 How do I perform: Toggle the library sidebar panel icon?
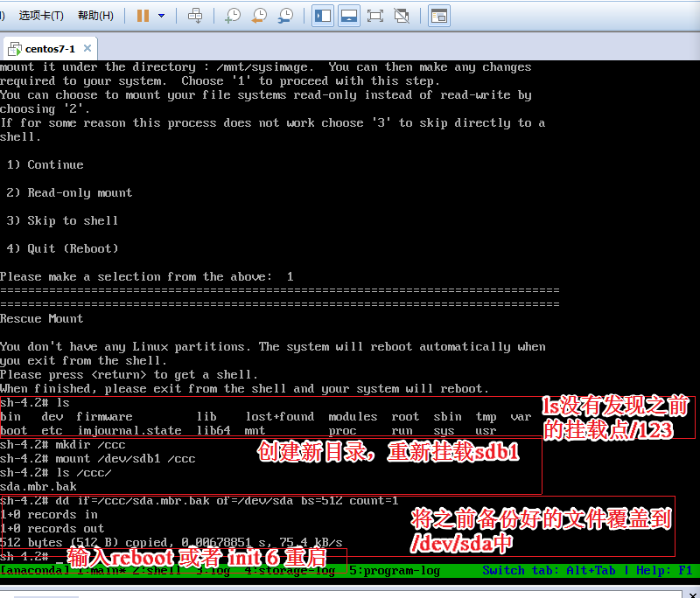pos(323,16)
